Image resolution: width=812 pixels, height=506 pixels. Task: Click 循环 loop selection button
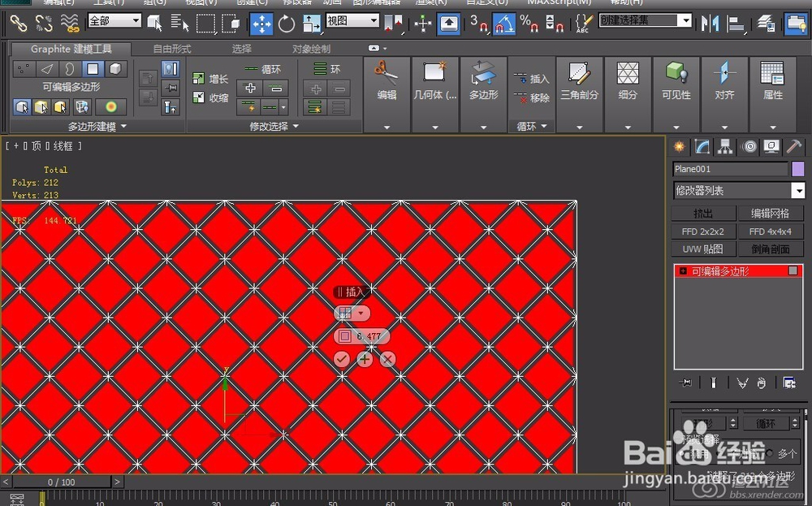[x=262, y=69]
